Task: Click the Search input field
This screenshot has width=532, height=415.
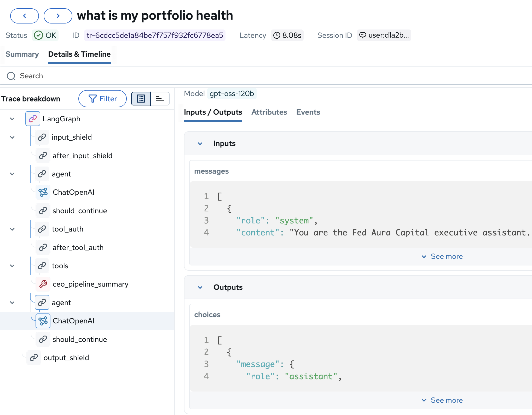Action: (x=157, y=76)
